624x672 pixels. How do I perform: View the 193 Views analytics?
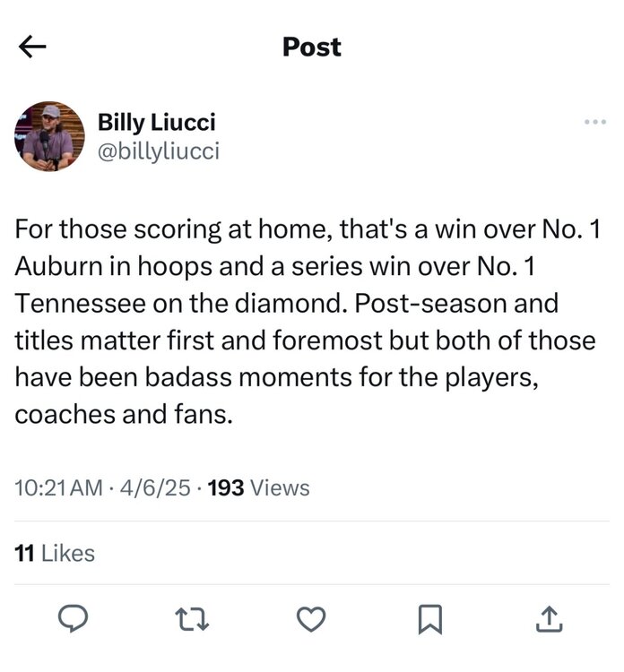258,488
